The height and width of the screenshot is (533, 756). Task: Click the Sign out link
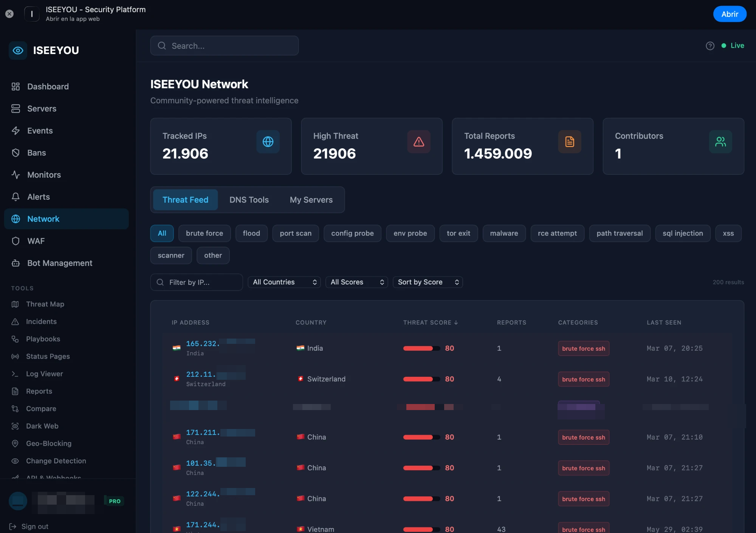point(35,527)
